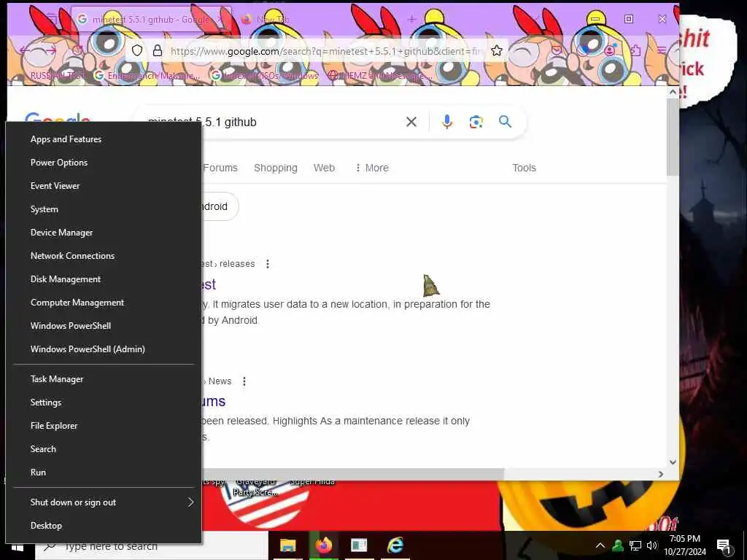This screenshot has width=747, height=560.
Task: Open the network tray icon
Action: [635, 545]
